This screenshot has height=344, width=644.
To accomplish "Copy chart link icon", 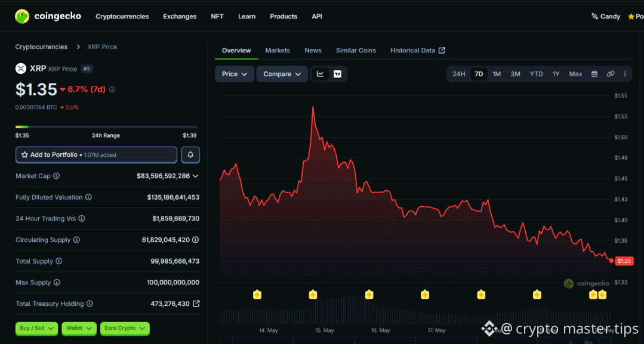I will pyautogui.click(x=611, y=74).
